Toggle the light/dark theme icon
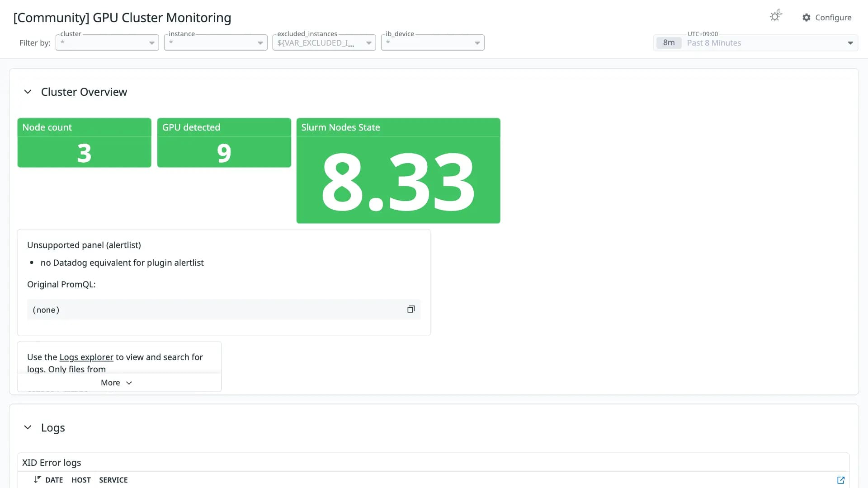This screenshot has width=868, height=488. click(x=776, y=16)
